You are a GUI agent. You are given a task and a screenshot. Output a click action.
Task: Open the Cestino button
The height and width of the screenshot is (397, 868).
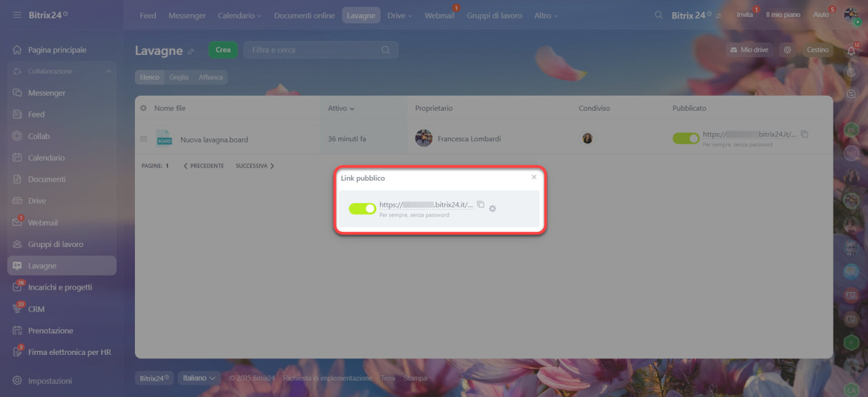click(818, 50)
